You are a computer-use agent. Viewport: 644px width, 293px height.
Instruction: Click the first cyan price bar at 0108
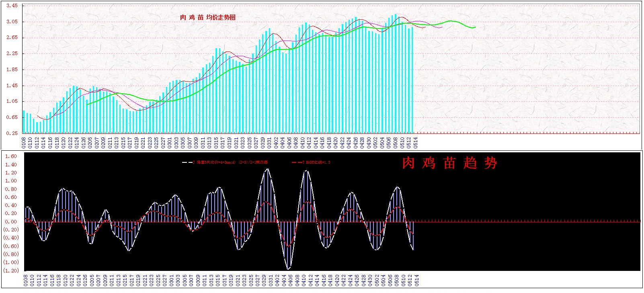coord(24,122)
